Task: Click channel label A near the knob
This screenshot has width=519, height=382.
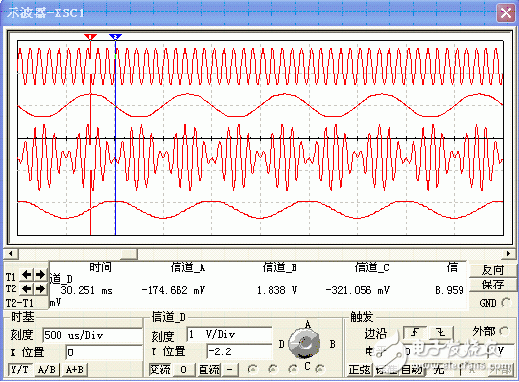Action: tap(308, 324)
